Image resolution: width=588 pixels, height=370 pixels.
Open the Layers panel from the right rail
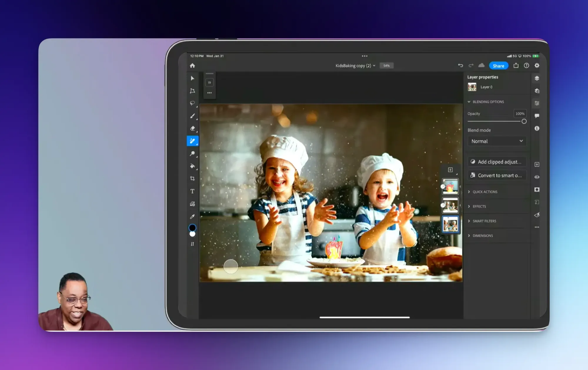(x=537, y=78)
